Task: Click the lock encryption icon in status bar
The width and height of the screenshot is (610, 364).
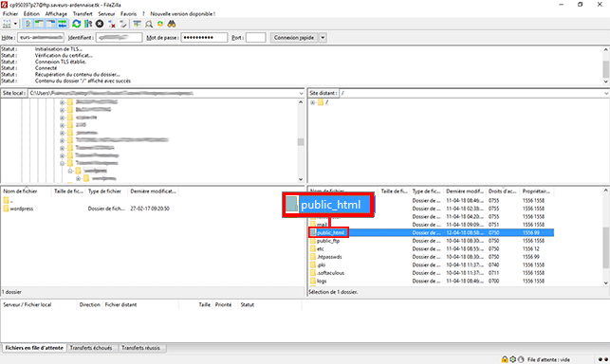Action: (x=505, y=359)
